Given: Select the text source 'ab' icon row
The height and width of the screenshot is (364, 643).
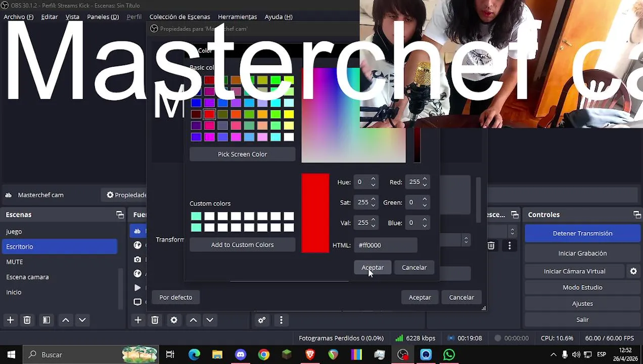Looking at the screenshot, I should 137,231.
